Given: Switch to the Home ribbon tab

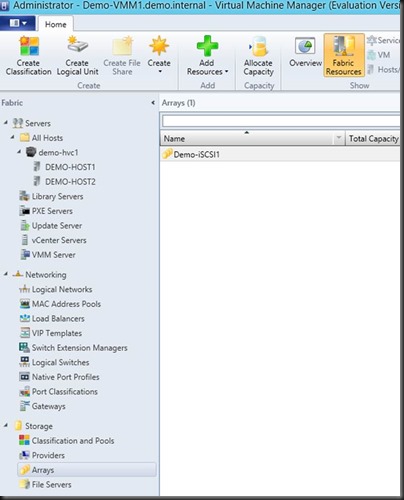Looking at the screenshot, I should click(56, 24).
